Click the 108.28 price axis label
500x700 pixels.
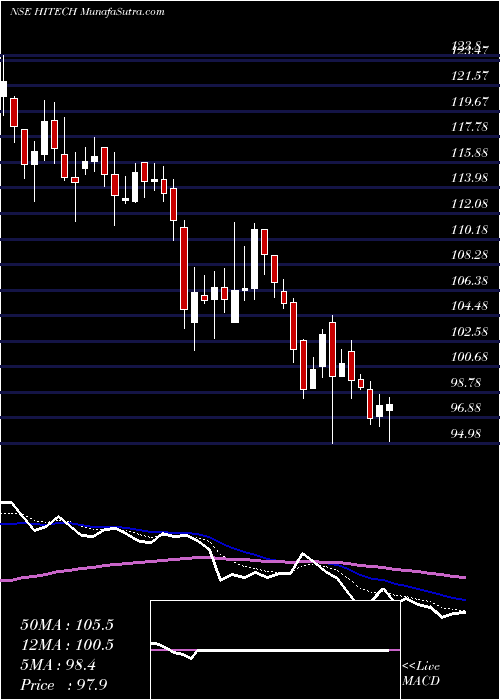[469, 255]
